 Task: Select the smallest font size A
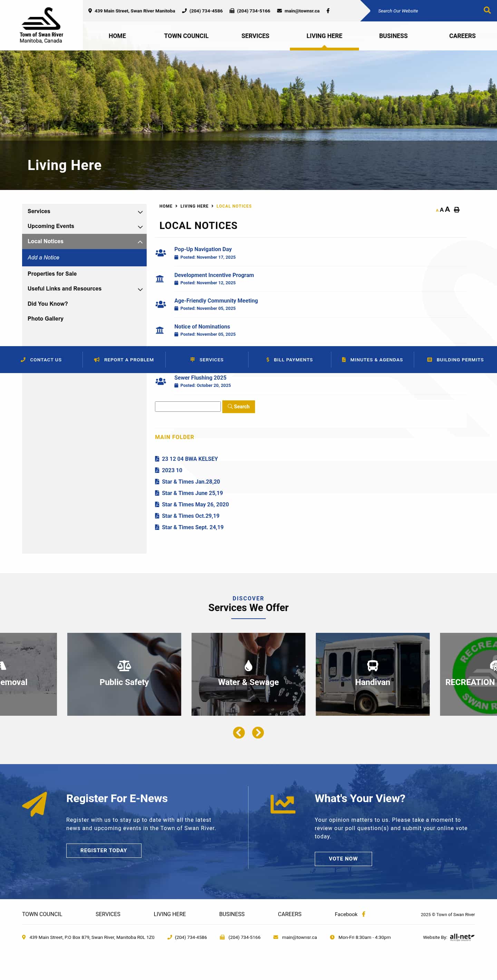[x=437, y=210]
